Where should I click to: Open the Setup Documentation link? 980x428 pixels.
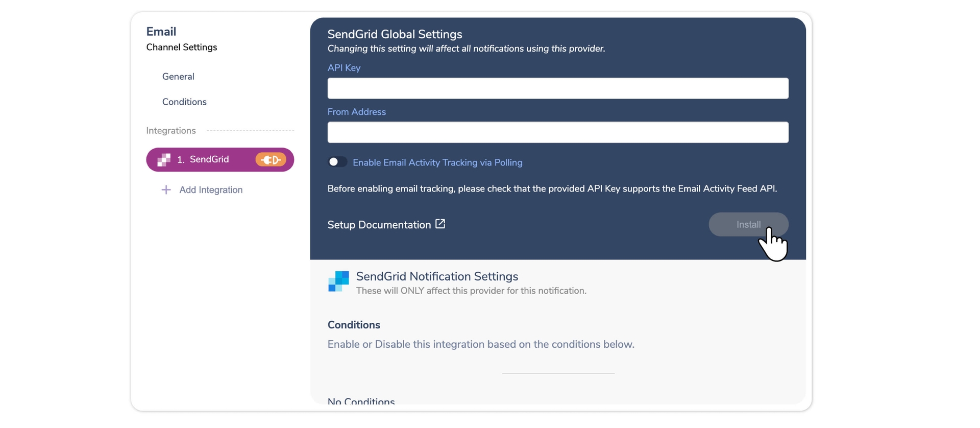379,225
